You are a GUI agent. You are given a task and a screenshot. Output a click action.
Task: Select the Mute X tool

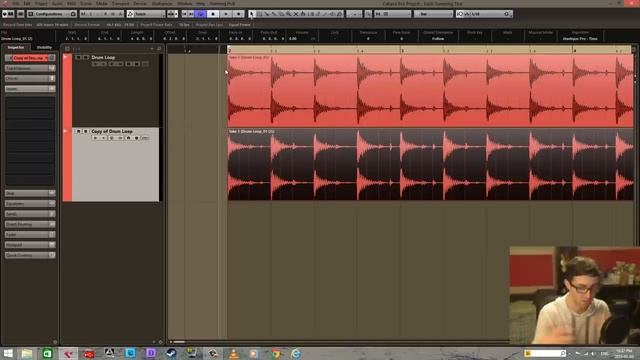pos(296,14)
